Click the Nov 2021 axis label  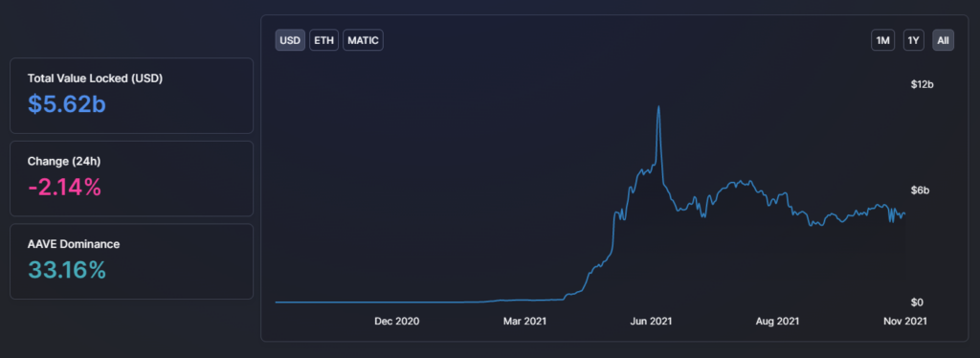click(905, 321)
